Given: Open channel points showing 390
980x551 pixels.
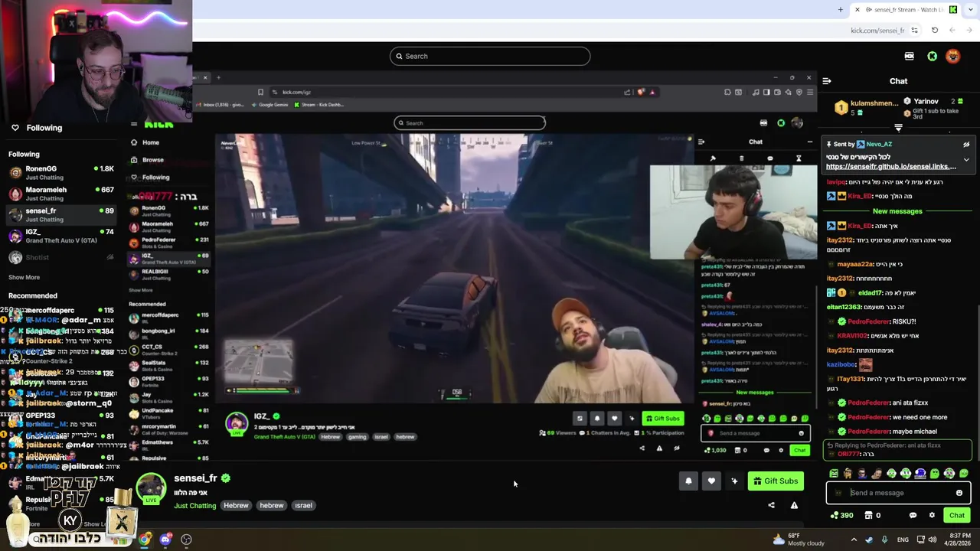Looking at the screenshot, I should pyautogui.click(x=841, y=515).
